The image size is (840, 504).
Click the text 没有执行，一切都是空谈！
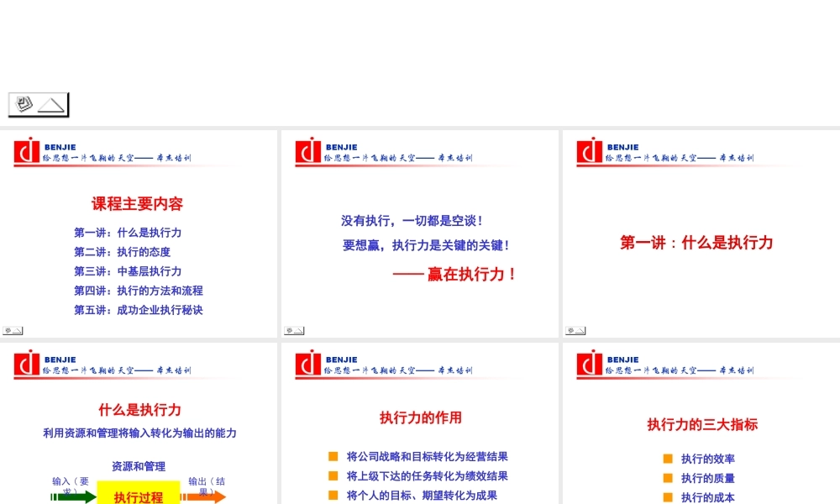coord(412,221)
